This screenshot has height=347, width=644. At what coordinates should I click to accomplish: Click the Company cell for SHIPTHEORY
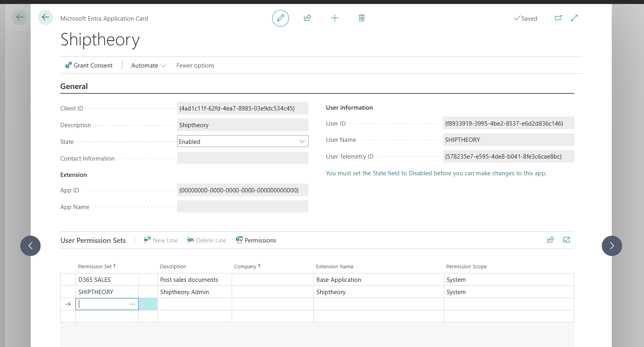click(273, 292)
